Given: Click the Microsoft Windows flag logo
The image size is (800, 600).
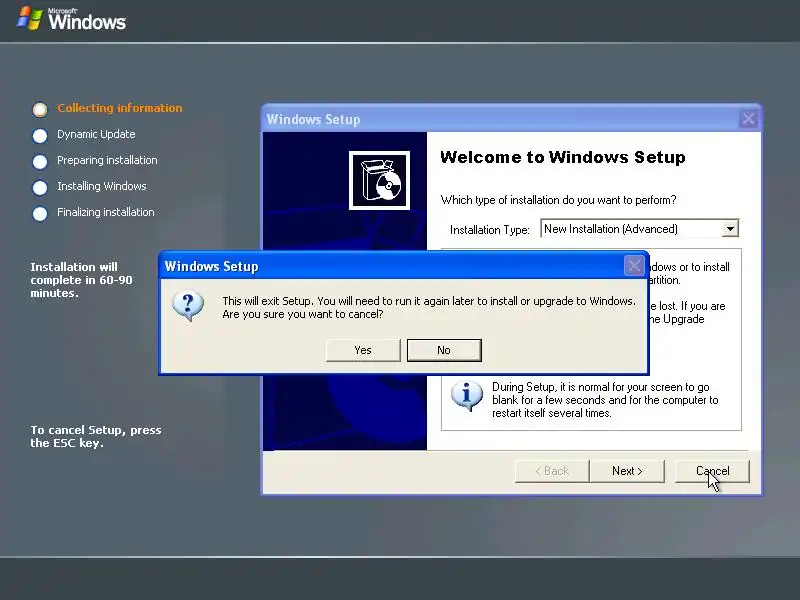Looking at the screenshot, I should (x=29, y=19).
